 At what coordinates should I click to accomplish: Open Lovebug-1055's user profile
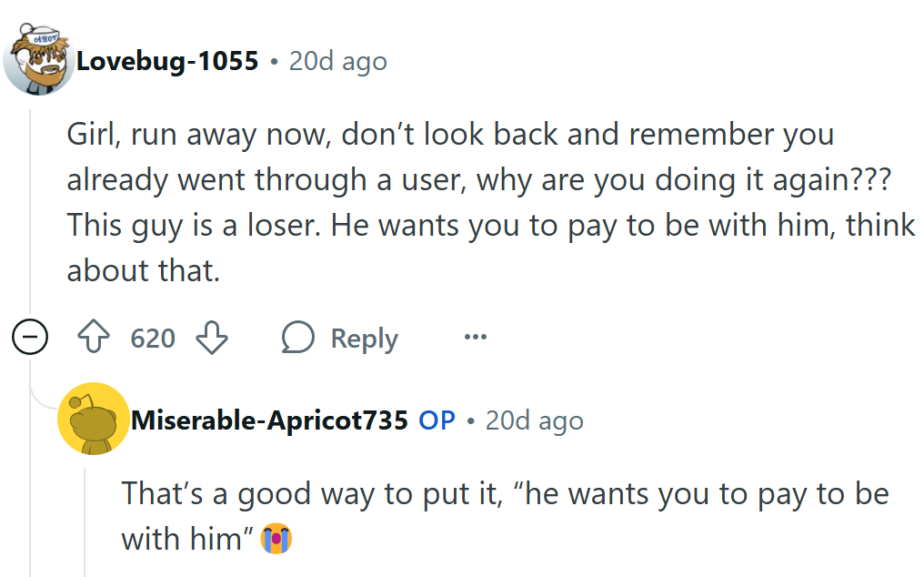tap(167, 62)
